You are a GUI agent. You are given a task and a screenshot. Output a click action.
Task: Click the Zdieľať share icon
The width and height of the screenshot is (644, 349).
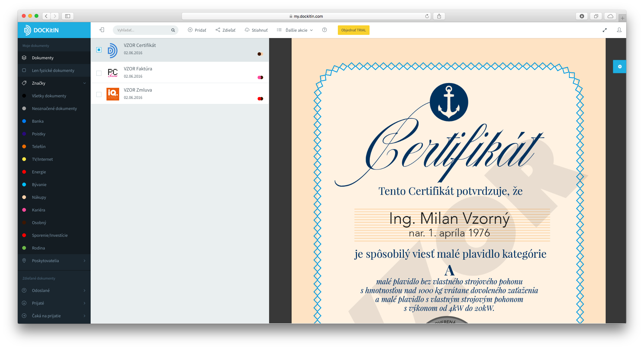coord(218,30)
